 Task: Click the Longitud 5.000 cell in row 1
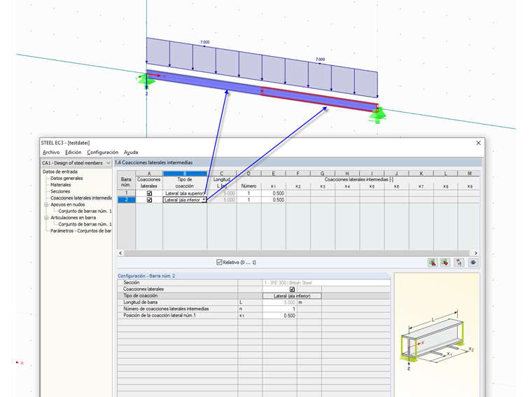point(222,193)
